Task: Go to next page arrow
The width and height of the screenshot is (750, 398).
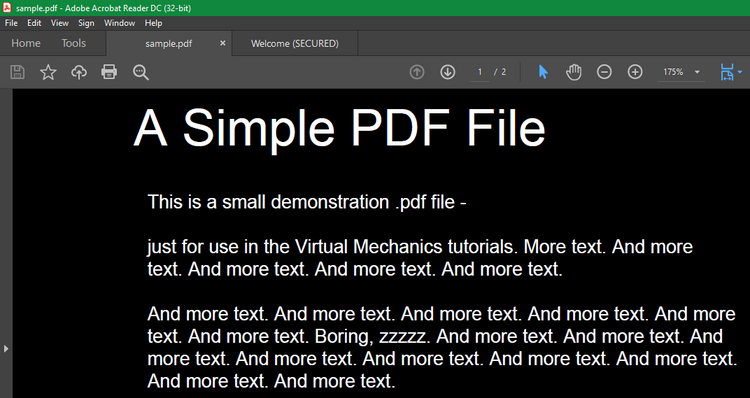Action: (447, 72)
